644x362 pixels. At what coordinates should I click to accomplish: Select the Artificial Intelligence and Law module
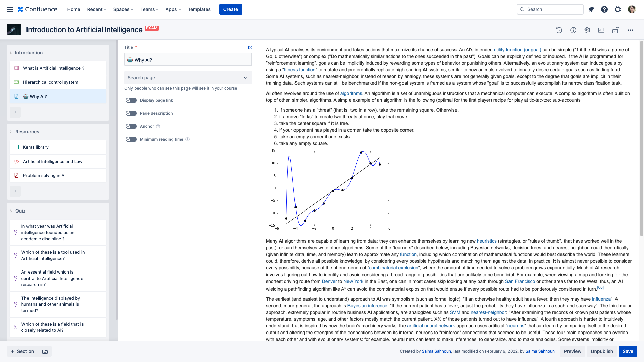58,161
